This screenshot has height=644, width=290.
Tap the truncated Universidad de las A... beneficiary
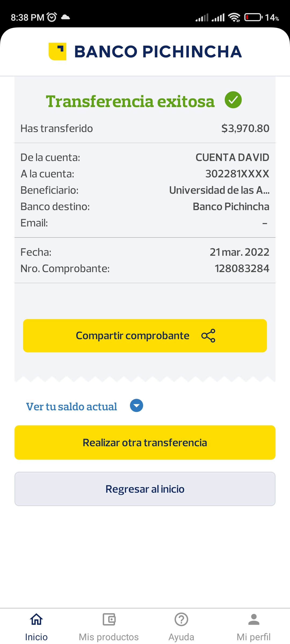pos(219,190)
